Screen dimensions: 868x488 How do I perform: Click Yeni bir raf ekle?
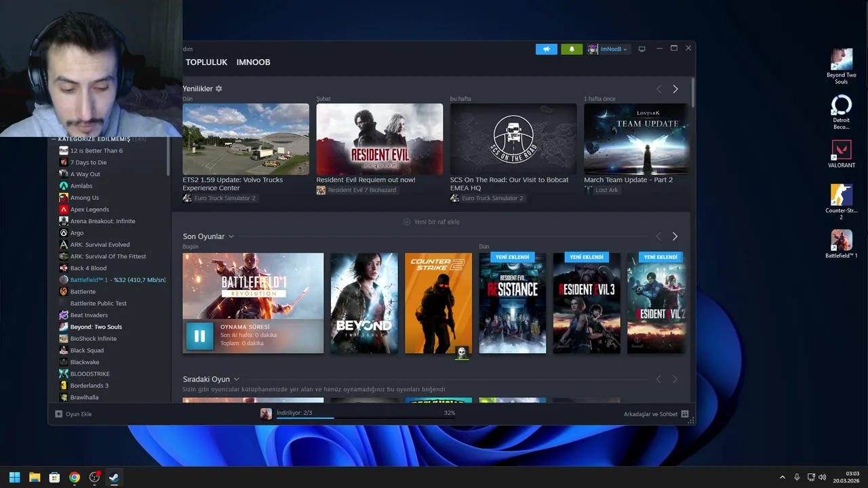(431, 222)
